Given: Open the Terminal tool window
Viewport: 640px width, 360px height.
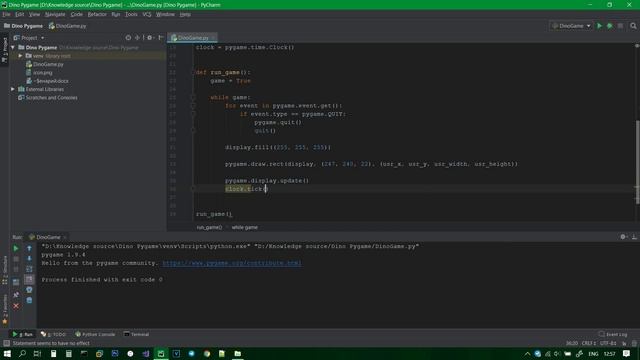Looking at the screenshot, I should [136, 334].
